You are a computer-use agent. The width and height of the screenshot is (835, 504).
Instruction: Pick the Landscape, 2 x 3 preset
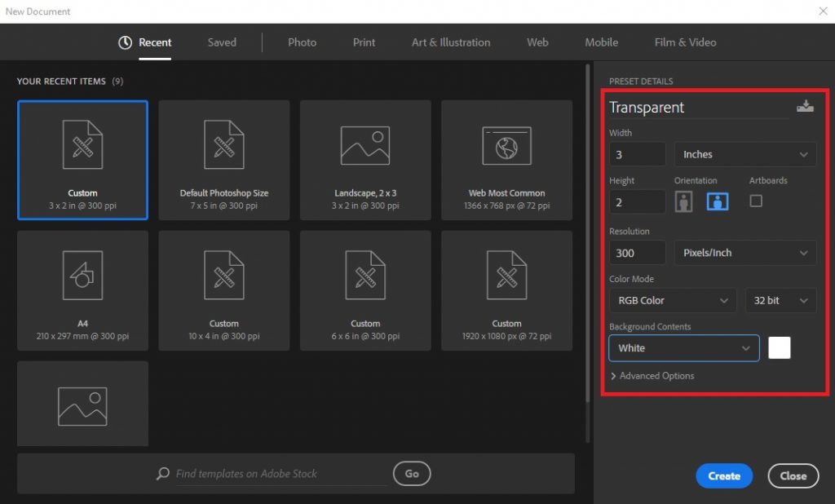(365, 160)
